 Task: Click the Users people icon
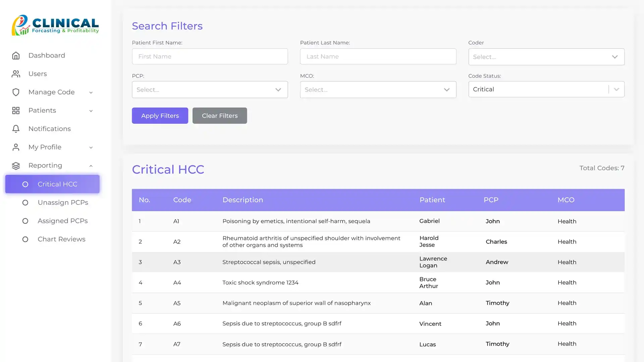16,74
